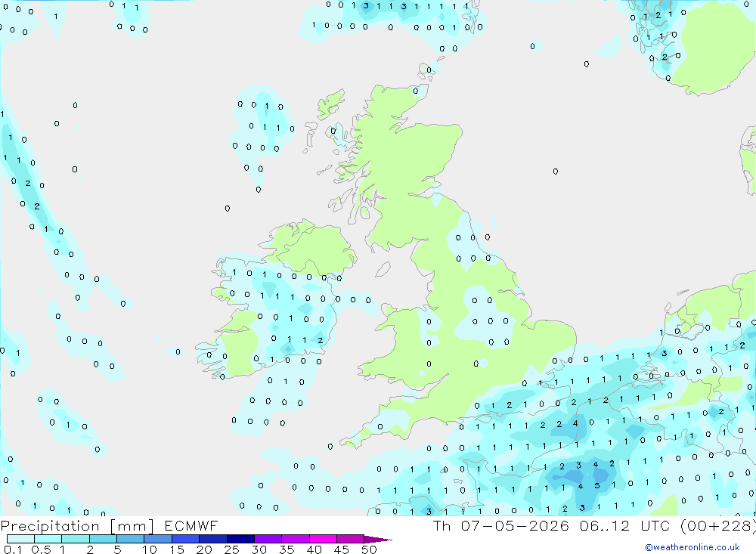Click the 1–2 mm legend swatch
The image size is (756, 554).
pos(76,539)
